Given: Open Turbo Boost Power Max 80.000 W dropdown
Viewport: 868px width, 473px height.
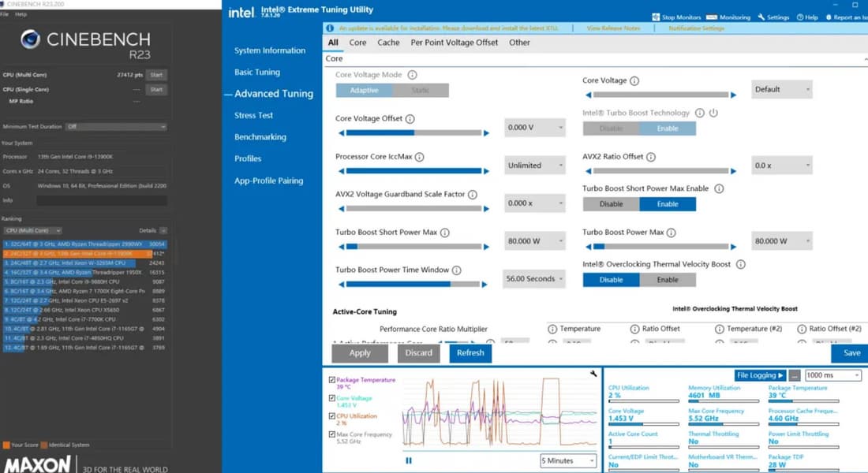Looking at the screenshot, I should [x=782, y=241].
